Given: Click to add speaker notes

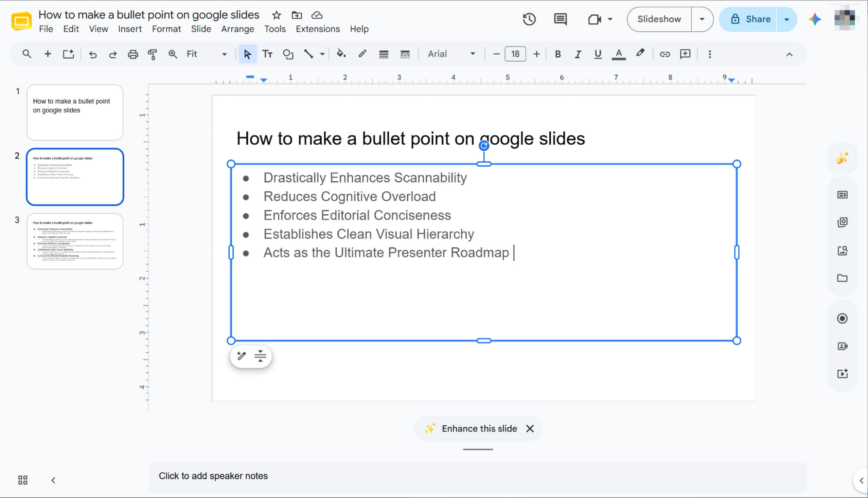Looking at the screenshot, I should (x=478, y=476).
